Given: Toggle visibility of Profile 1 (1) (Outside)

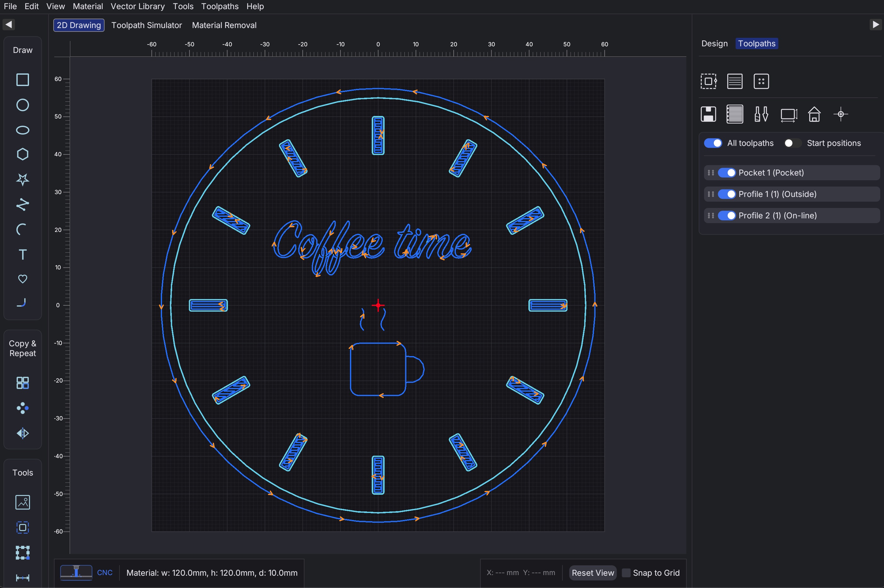Looking at the screenshot, I should [x=727, y=194].
